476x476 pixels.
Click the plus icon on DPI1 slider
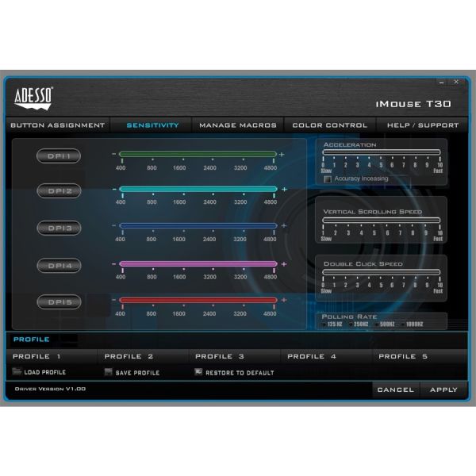click(x=282, y=154)
